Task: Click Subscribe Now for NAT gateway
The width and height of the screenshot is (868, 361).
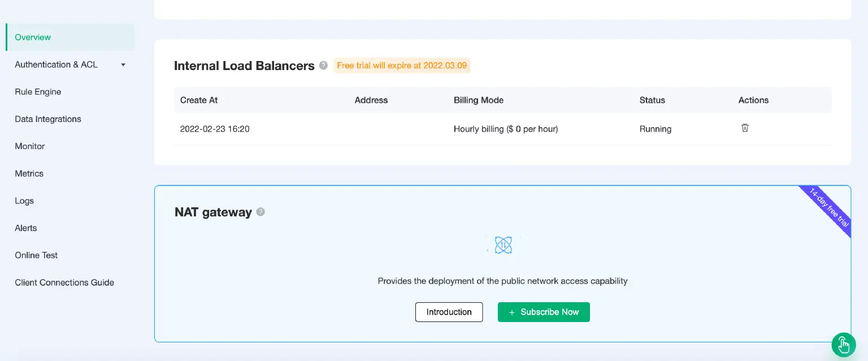Action: (x=544, y=312)
